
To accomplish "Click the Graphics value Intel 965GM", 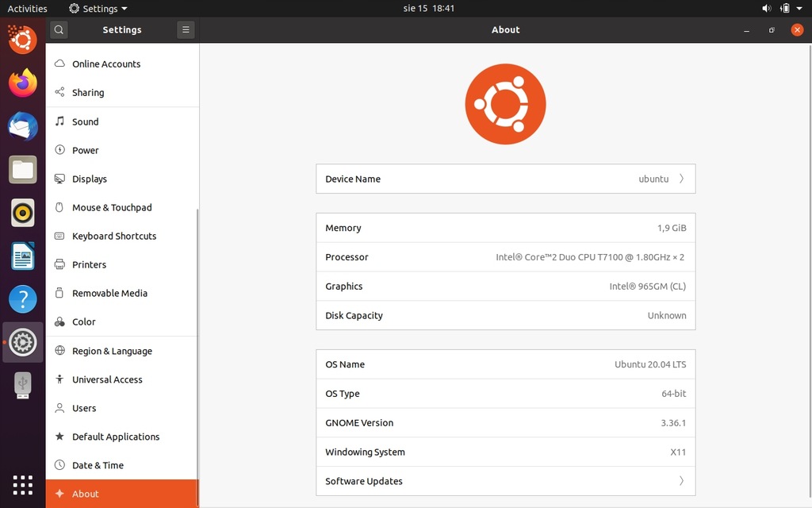I will pyautogui.click(x=647, y=286).
